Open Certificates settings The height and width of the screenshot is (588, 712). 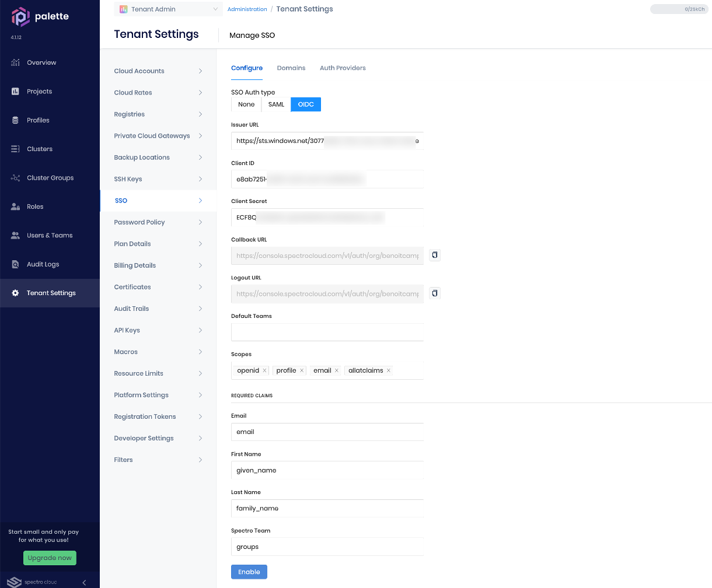(158, 287)
